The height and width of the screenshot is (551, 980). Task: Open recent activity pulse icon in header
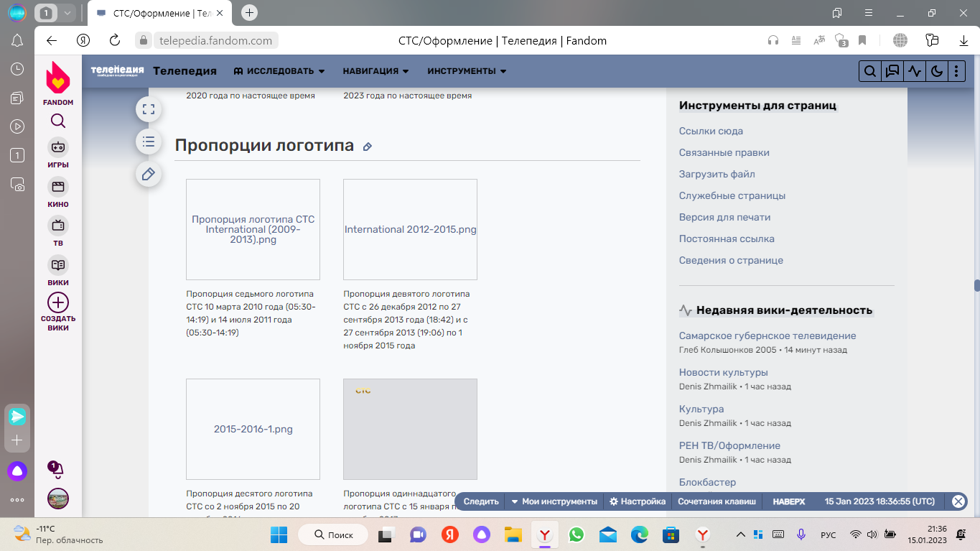click(914, 71)
